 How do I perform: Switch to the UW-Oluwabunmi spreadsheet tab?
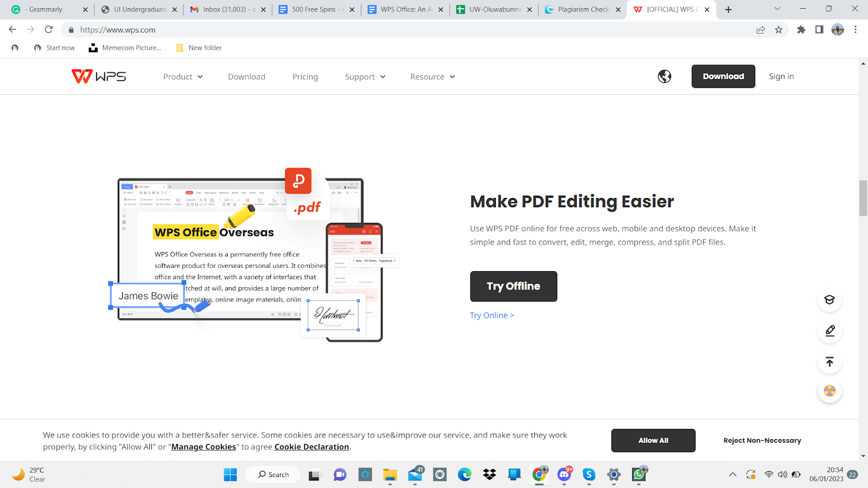(494, 10)
